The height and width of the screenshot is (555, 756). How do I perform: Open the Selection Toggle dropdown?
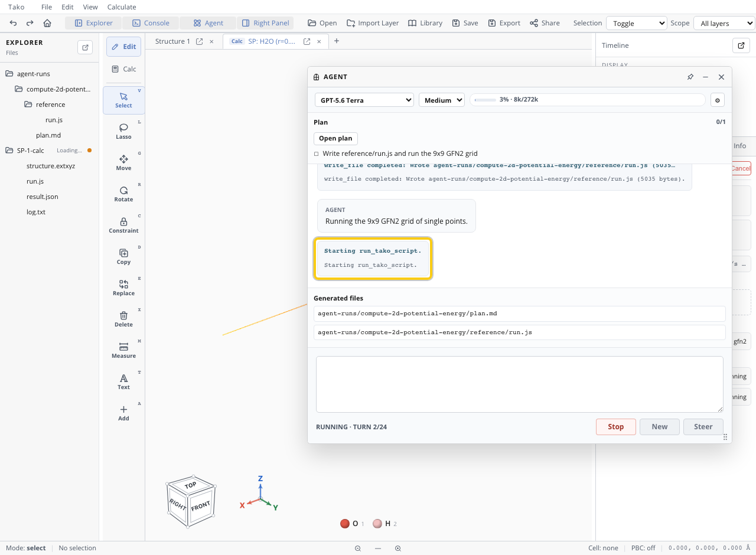637,24
